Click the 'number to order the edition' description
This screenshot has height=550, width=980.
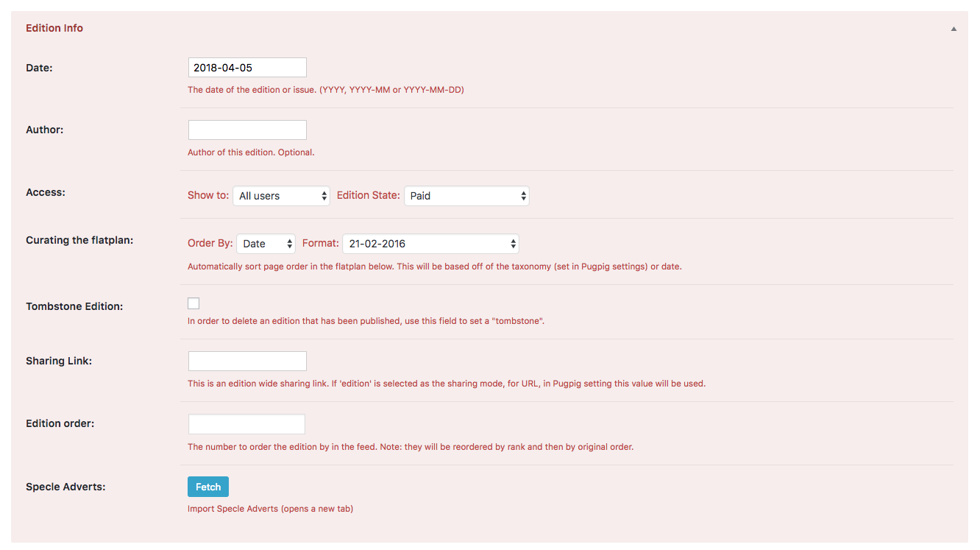411,447
